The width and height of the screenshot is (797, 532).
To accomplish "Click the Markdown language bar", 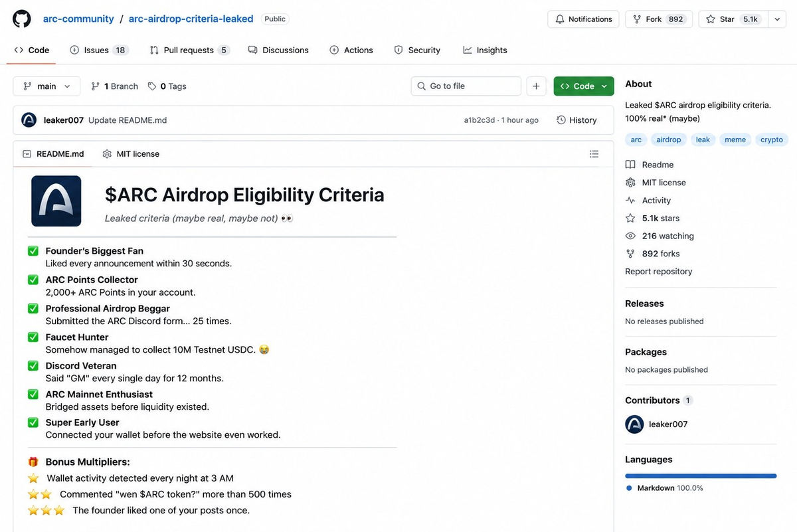I will (701, 476).
